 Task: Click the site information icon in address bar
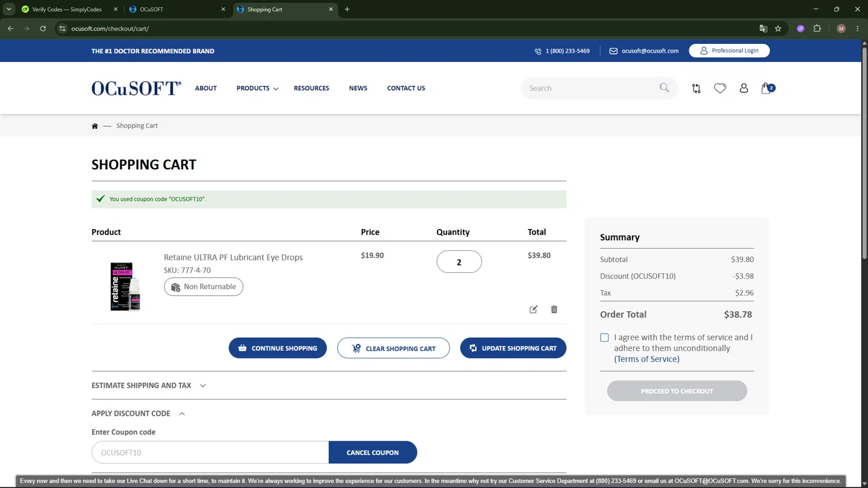(x=62, y=28)
